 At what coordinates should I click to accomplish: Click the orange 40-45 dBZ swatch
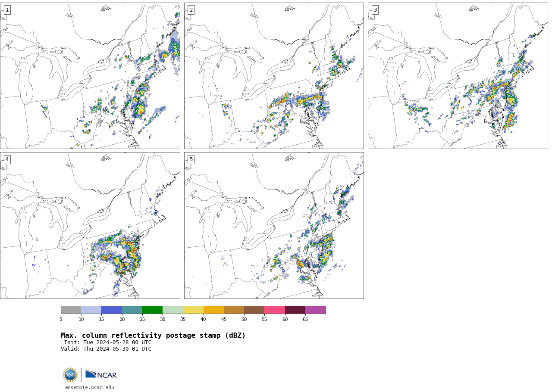(213, 310)
